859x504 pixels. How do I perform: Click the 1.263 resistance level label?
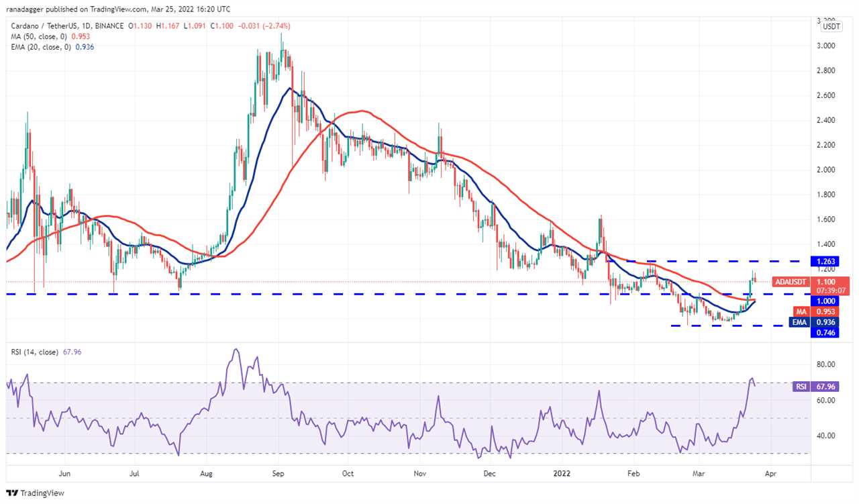point(824,261)
